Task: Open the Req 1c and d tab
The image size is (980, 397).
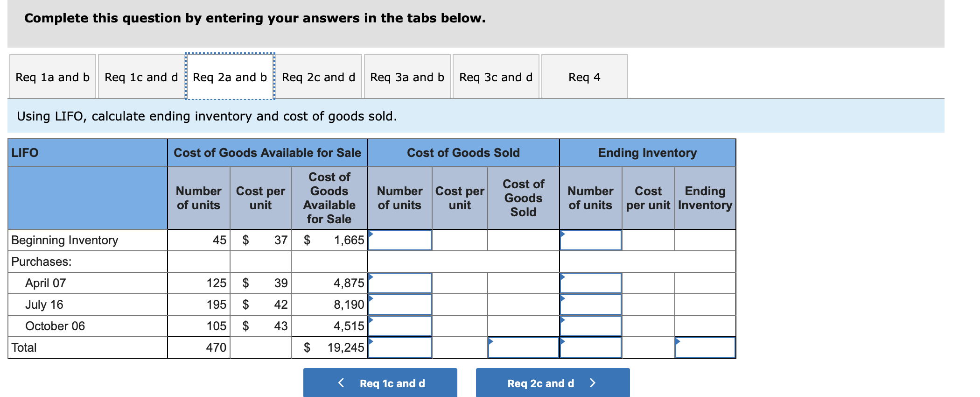Action: pyautogui.click(x=141, y=77)
